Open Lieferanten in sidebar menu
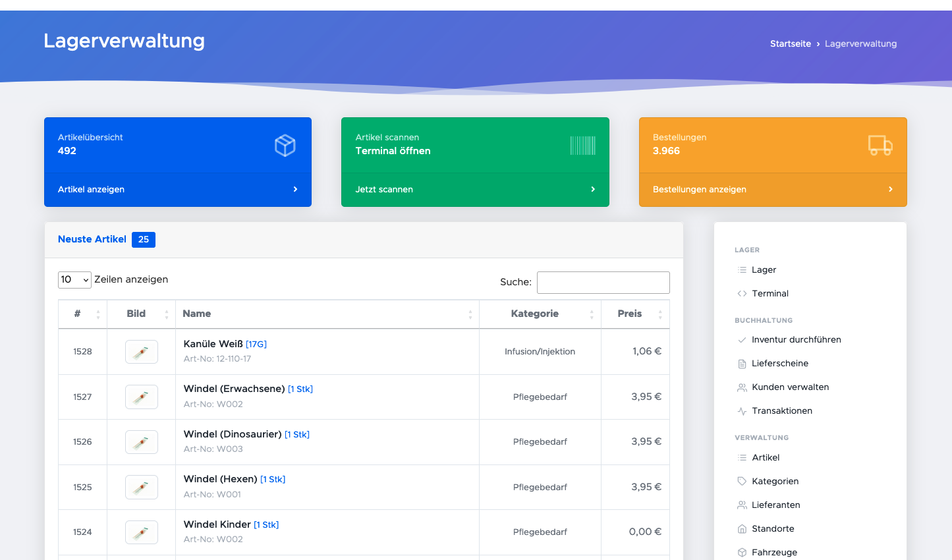 pyautogui.click(x=775, y=505)
